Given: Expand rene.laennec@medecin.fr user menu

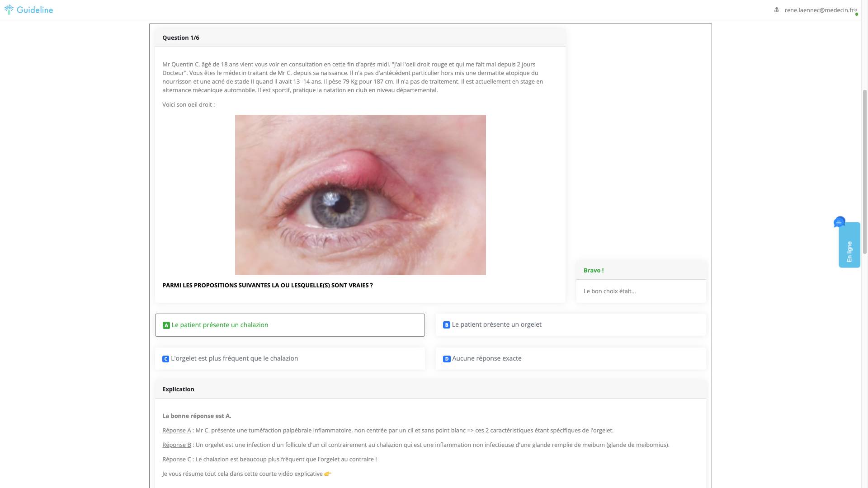Looking at the screenshot, I should 819,10.
